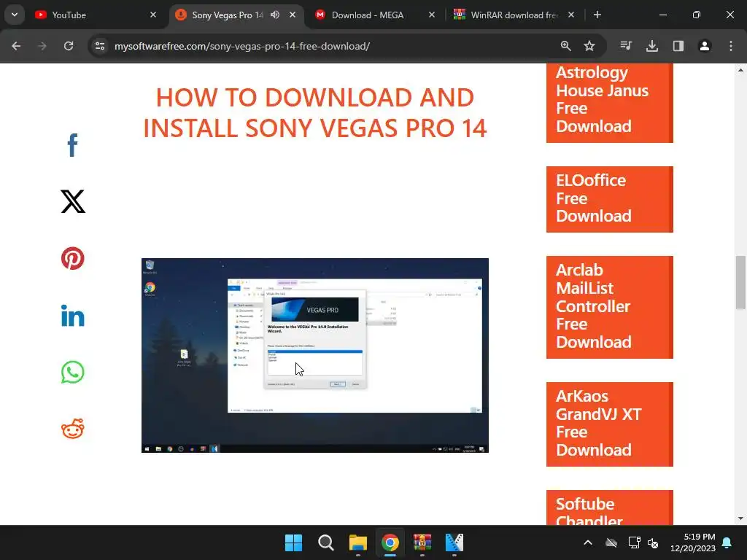The image size is (747, 560).
Task: Open the notifications bell
Action: [727, 542]
